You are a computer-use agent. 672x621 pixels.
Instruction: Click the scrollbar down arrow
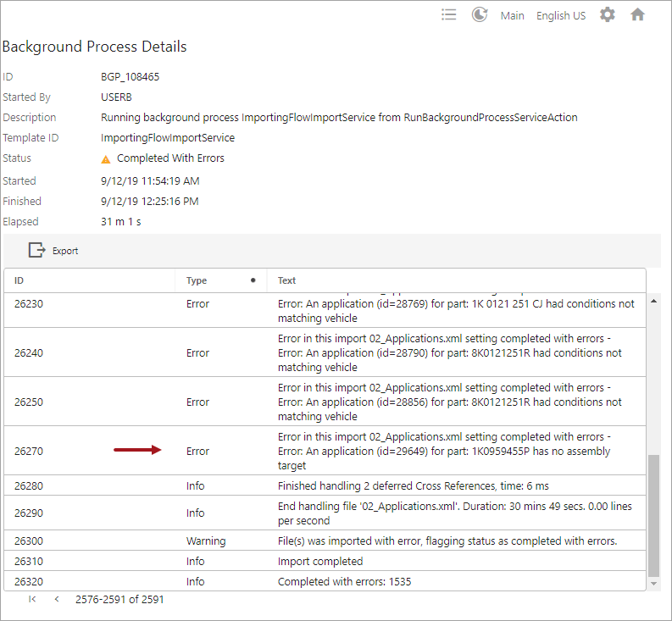pos(653,584)
